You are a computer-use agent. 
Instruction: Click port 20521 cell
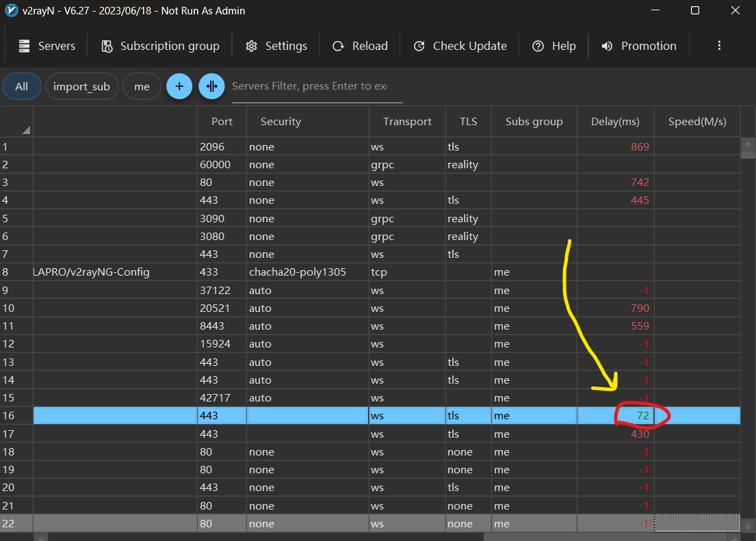(222, 308)
